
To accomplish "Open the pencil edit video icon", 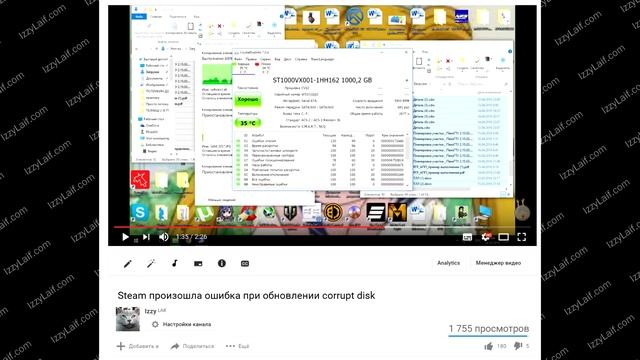I will pyautogui.click(x=128, y=264).
